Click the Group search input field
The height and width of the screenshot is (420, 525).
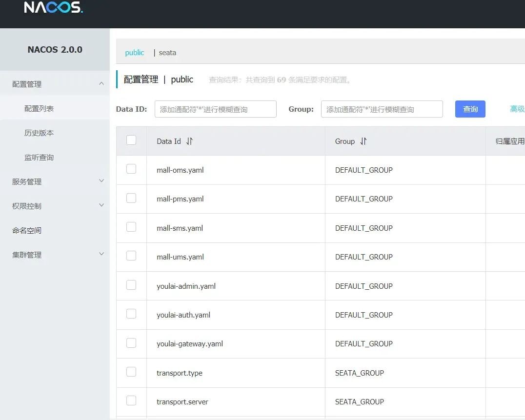coord(382,109)
